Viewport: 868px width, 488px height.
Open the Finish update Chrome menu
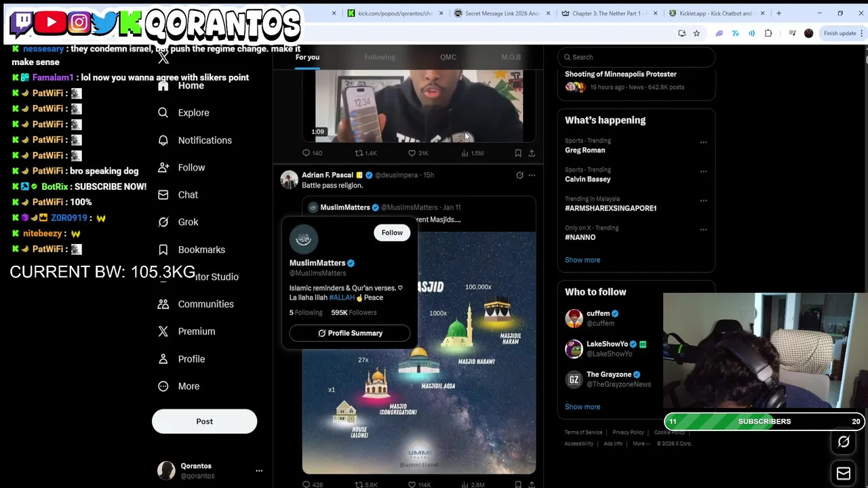843,33
